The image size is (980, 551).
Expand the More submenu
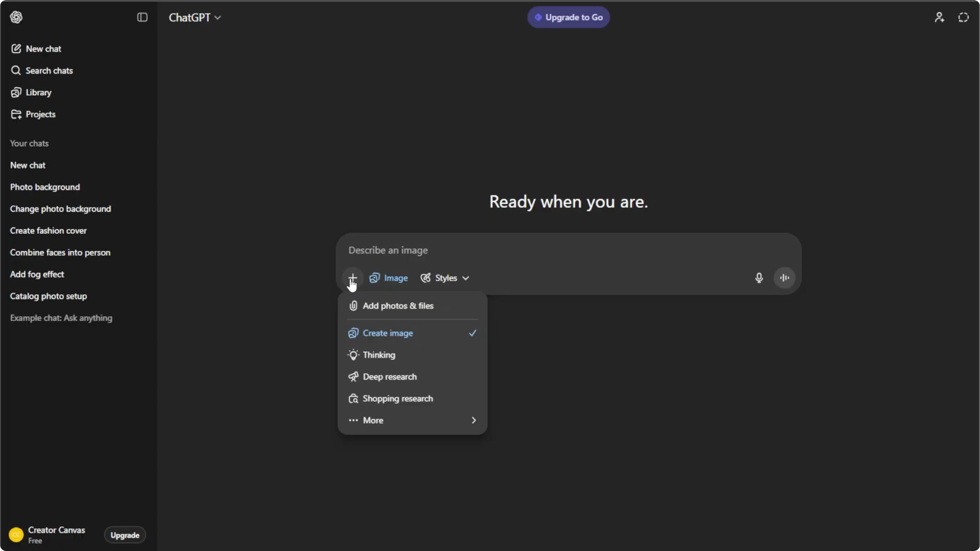coord(413,420)
